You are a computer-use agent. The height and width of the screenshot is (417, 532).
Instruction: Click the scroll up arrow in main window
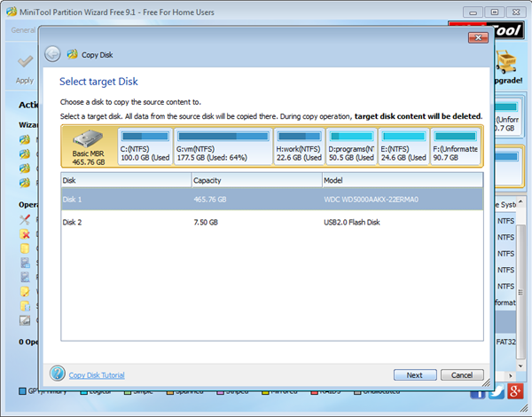[520, 201]
